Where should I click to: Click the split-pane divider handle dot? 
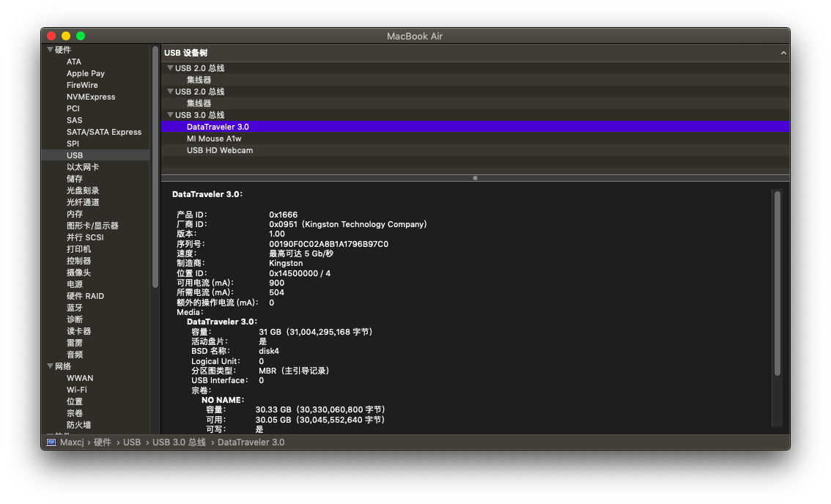point(475,178)
